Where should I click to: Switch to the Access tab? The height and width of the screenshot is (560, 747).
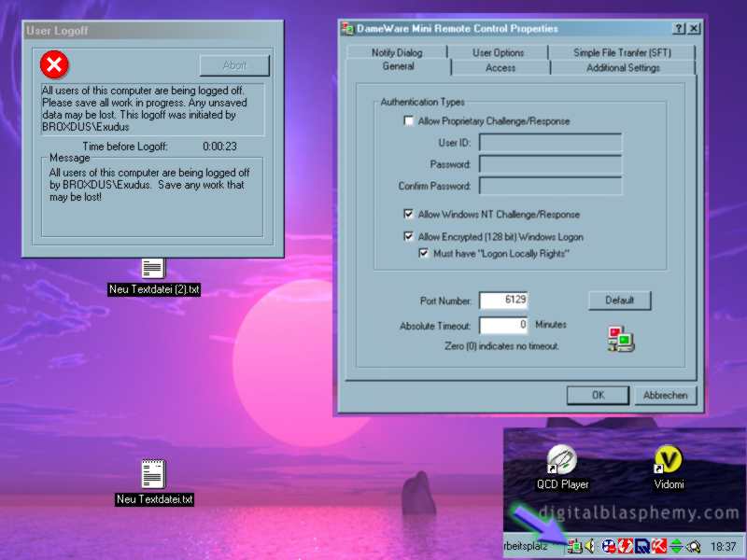point(500,67)
